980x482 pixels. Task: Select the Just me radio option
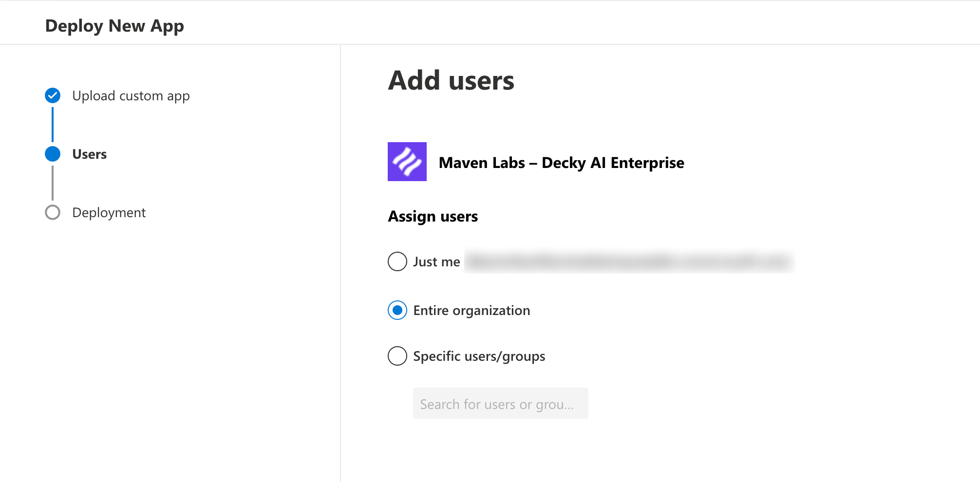pyautogui.click(x=397, y=261)
